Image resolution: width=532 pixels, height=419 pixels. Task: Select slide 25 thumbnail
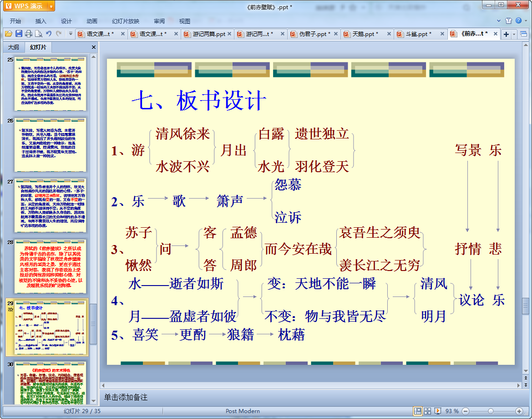(50, 83)
